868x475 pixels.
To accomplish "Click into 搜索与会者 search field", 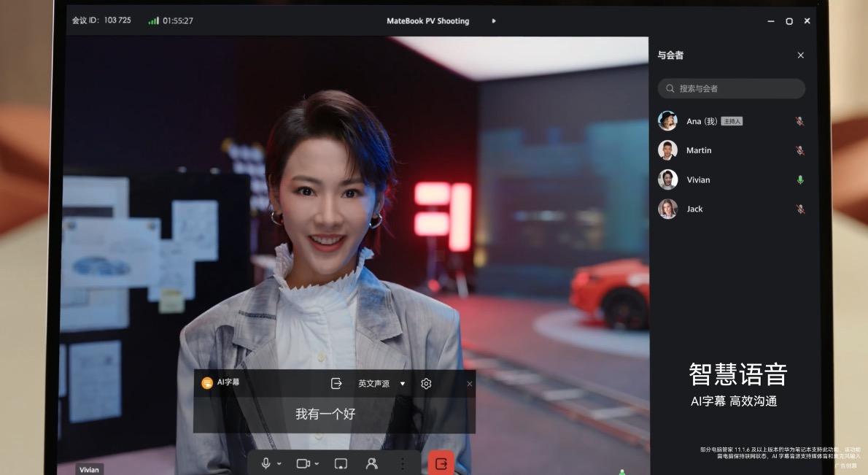I will [x=732, y=88].
